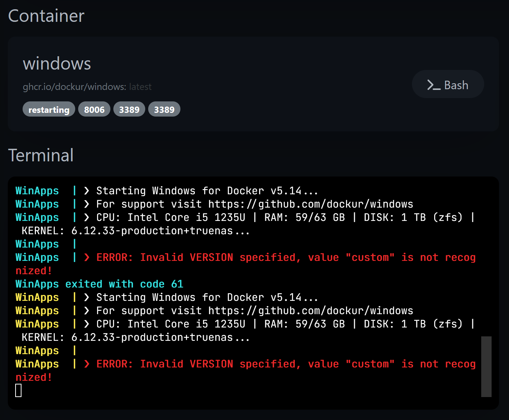Click the second 3389 port badge
The width and height of the screenshot is (509, 420).
(x=164, y=109)
